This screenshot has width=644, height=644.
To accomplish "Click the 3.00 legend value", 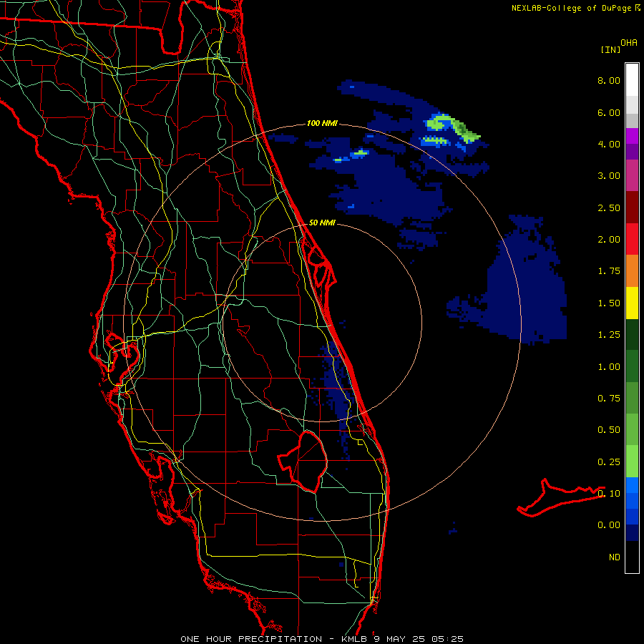I will (609, 176).
